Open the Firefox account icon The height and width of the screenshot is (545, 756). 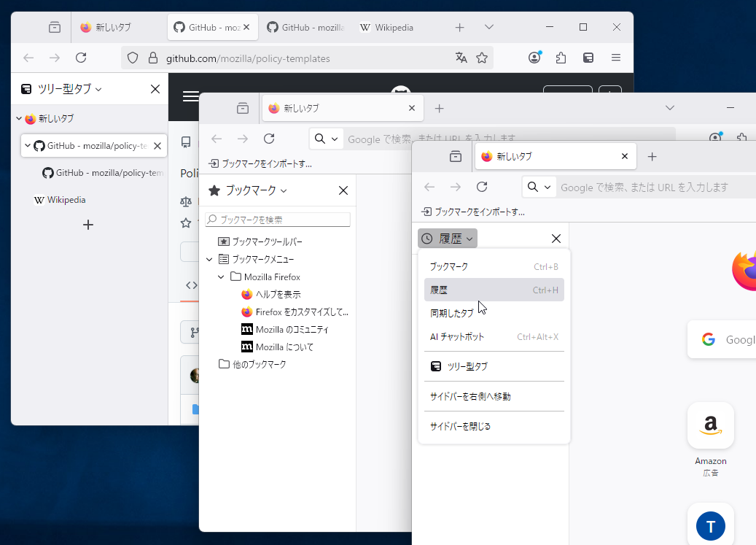[534, 57]
